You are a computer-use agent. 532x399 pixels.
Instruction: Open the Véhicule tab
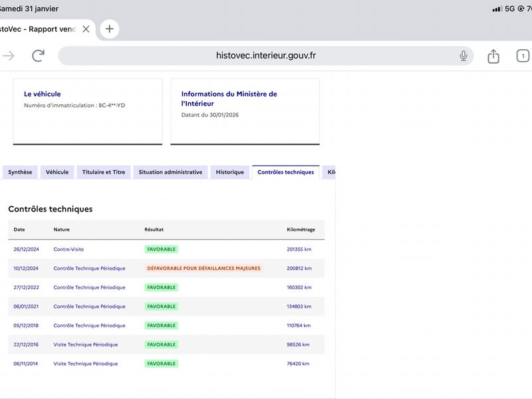pos(57,172)
